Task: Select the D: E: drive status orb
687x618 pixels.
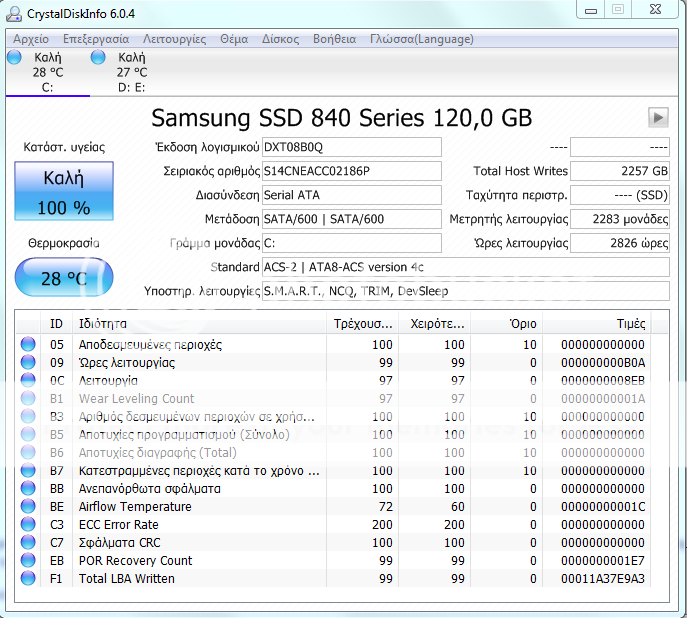Action: pos(98,58)
